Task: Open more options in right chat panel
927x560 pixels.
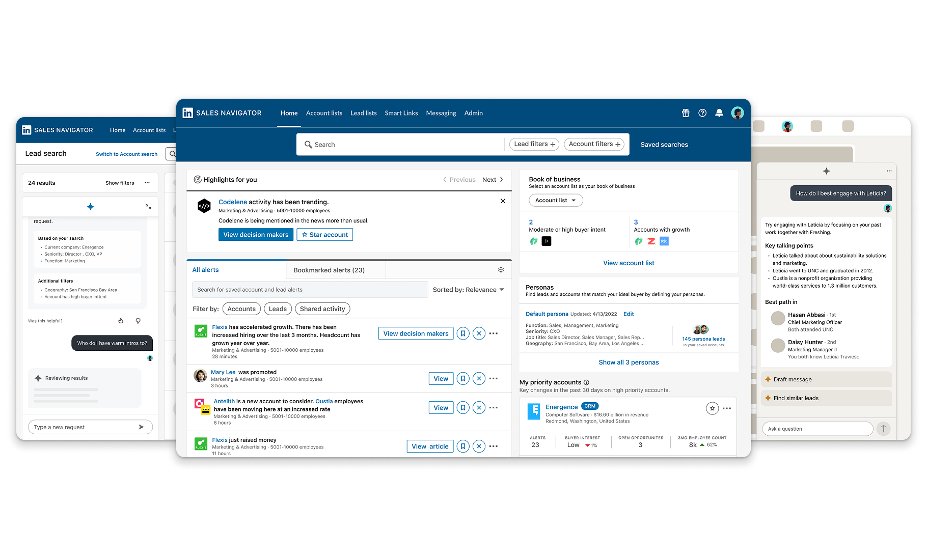Action: (x=889, y=171)
